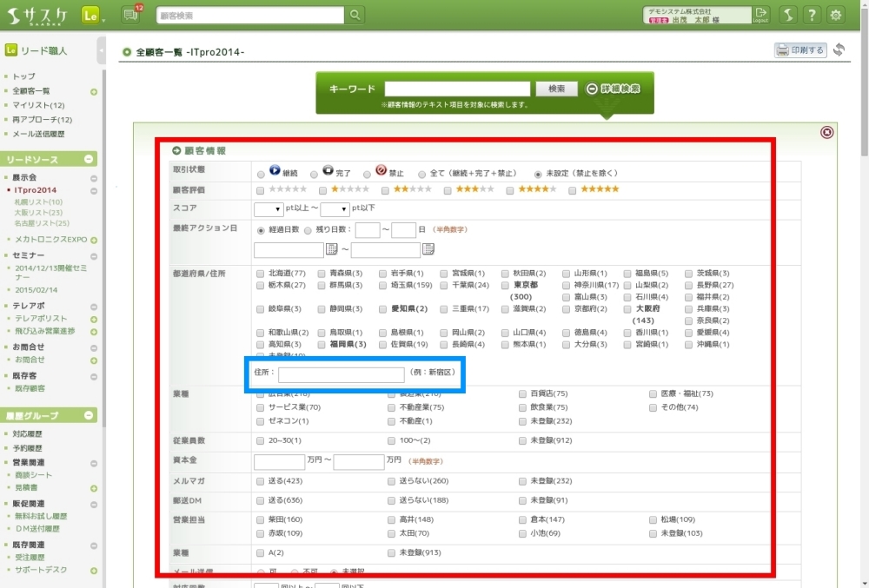
Task: Check the 北海道(77) prefecture checkbox
Action: 262,274
